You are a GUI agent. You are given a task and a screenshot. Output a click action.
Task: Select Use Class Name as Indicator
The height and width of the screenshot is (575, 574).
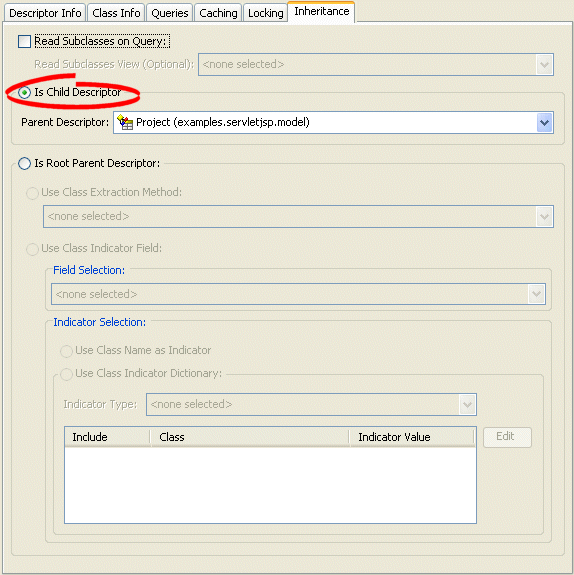[x=66, y=351]
